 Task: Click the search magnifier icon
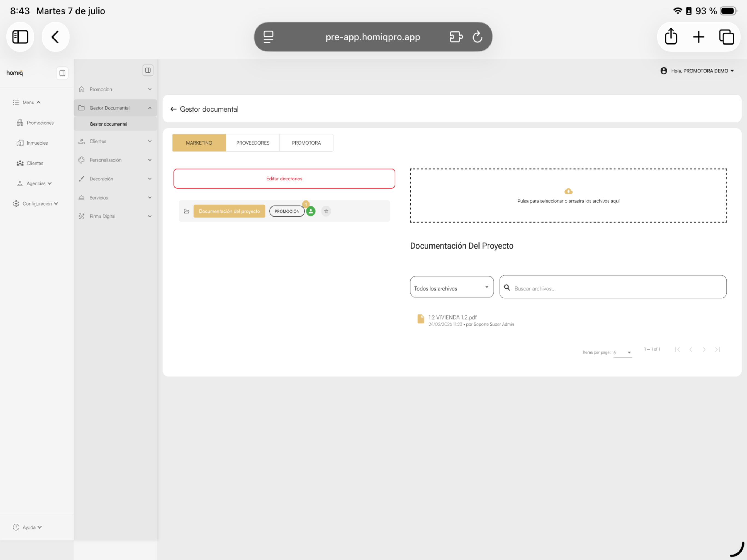[x=507, y=288]
